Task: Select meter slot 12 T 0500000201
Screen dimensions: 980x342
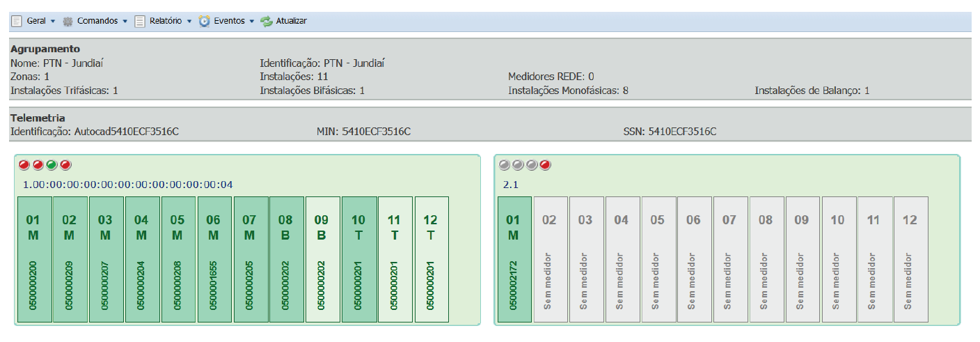Action: point(431,259)
